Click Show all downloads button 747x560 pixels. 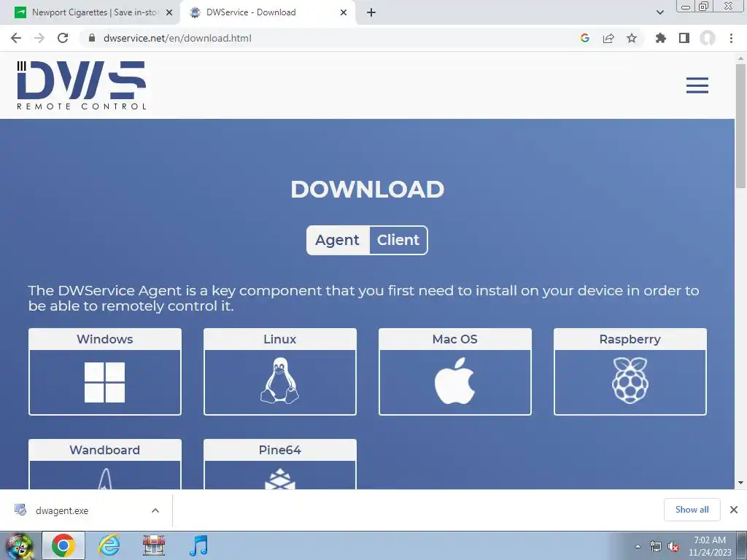click(x=692, y=510)
